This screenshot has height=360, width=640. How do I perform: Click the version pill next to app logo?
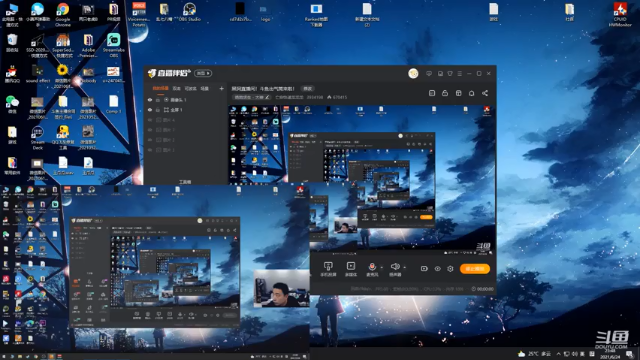(x=203, y=73)
